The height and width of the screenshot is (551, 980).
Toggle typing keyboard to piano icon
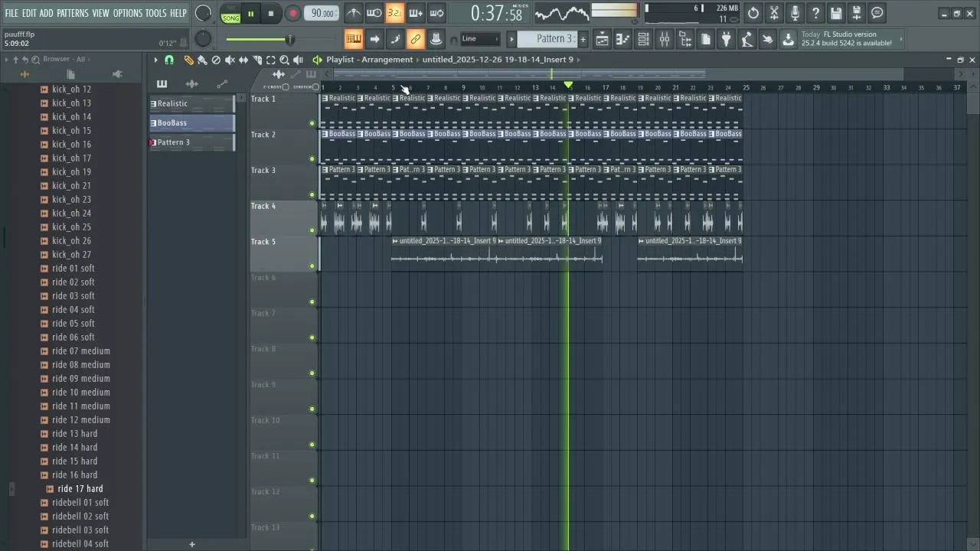click(353, 39)
